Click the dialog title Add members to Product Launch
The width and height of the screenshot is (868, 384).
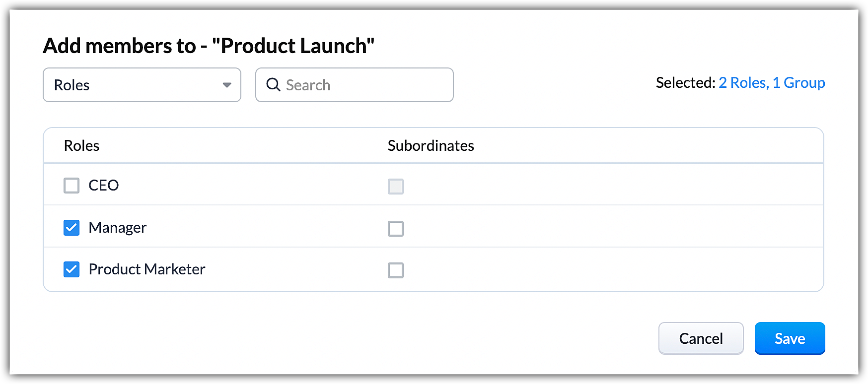[209, 46]
